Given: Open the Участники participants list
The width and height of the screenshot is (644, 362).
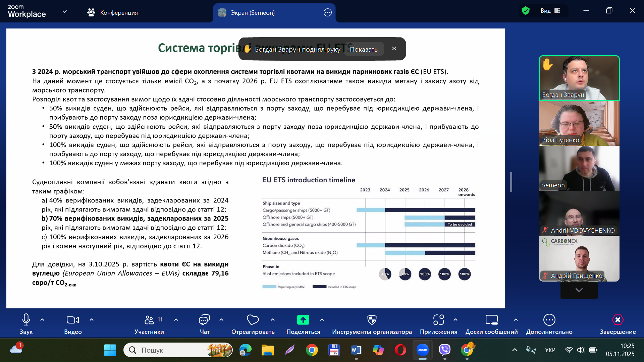Looking at the screenshot, I should click(x=149, y=320).
